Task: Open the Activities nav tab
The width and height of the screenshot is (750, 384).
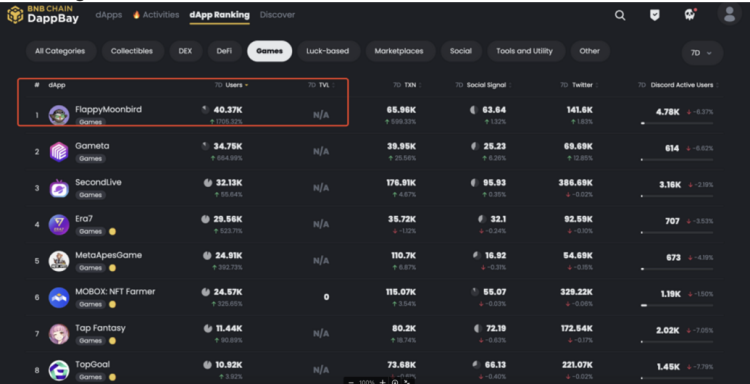Action: coord(155,15)
